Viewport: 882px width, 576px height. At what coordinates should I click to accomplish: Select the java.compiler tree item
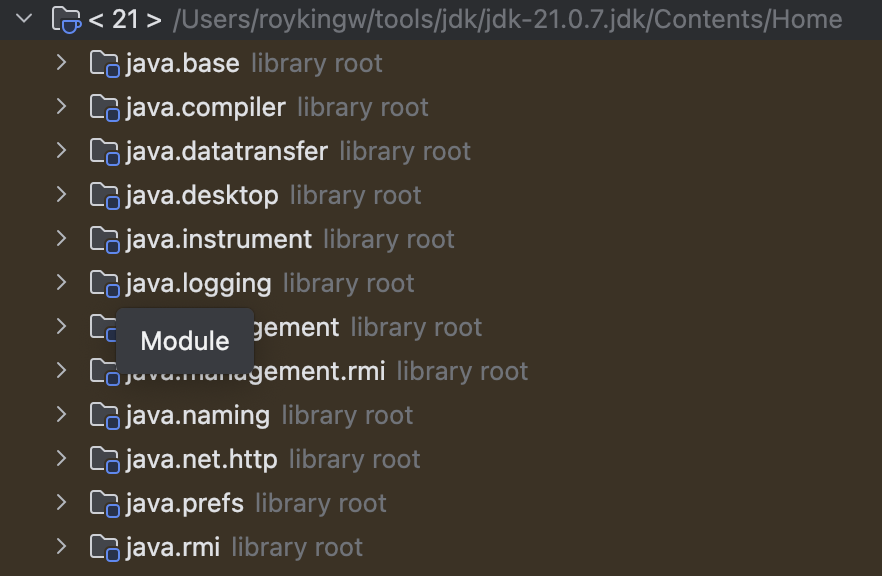click(206, 108)
